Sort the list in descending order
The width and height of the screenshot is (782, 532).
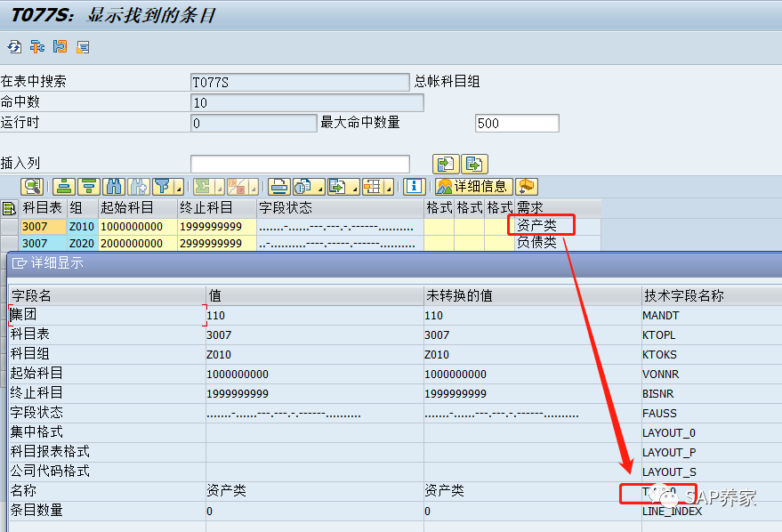coord(89,187)
